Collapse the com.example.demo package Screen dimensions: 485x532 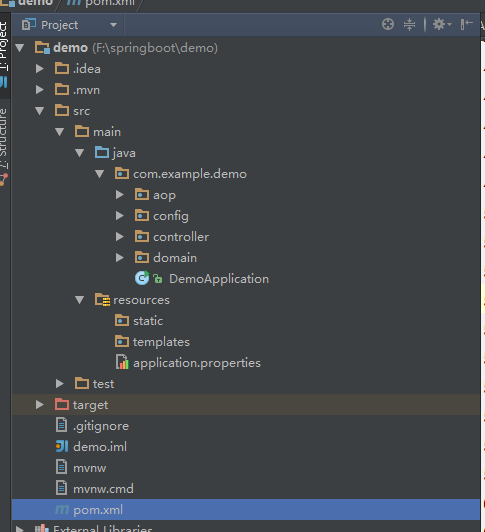[99, 174]
